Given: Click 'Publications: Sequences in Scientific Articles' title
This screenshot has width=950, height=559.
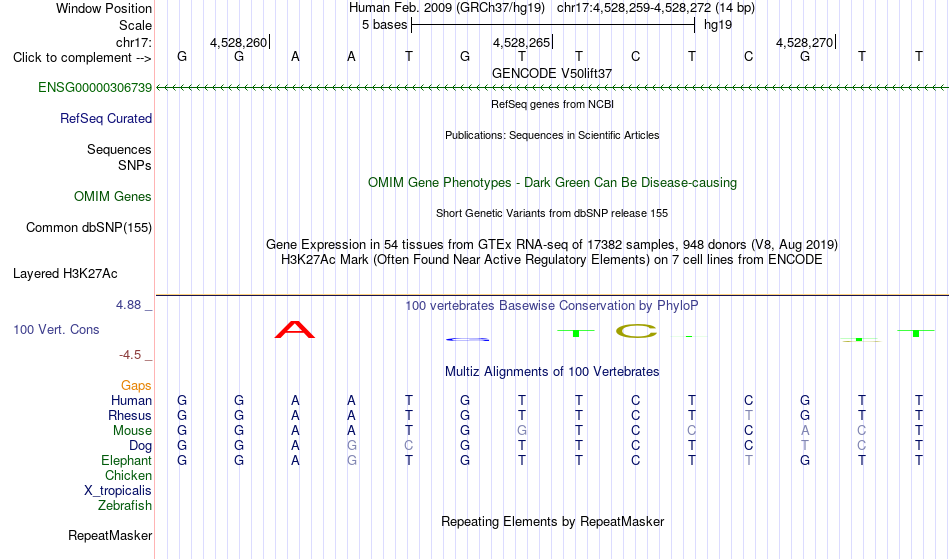Looking at the screenshot, I should [x=552, y=135].
